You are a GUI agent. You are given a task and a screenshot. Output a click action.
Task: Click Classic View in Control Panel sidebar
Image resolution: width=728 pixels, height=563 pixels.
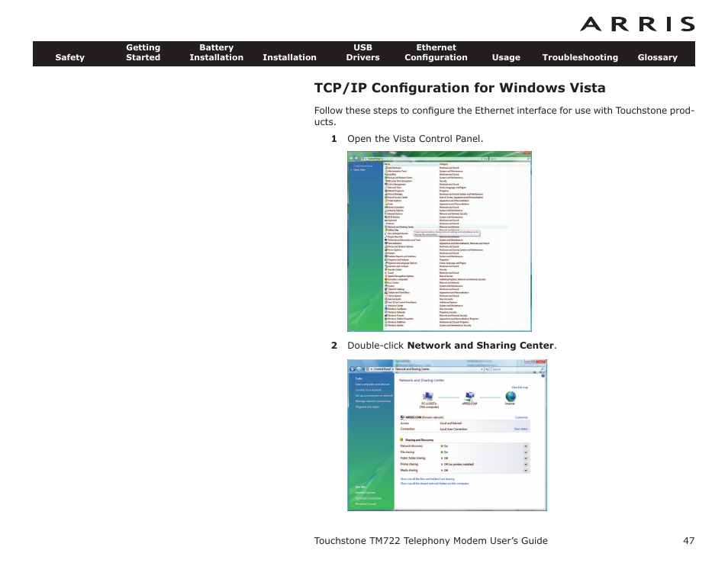pos(359,170)
